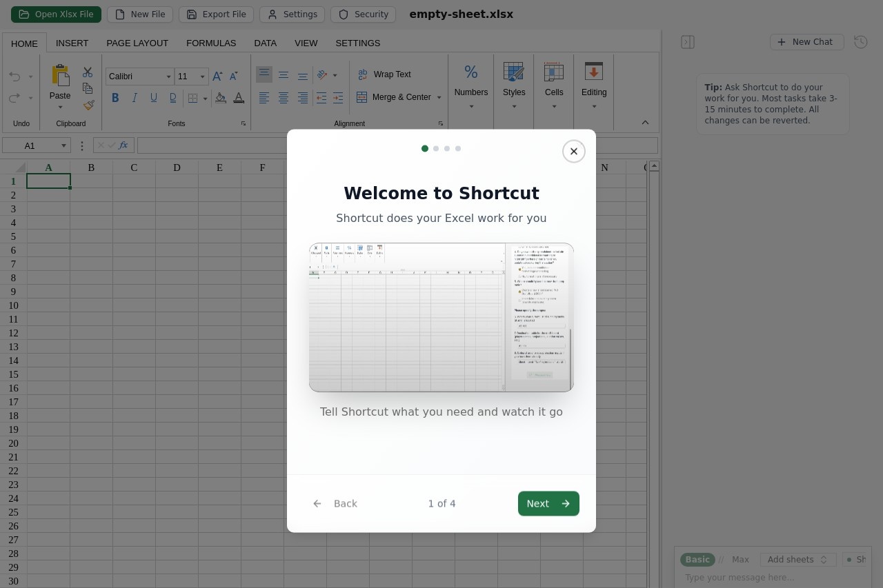
Task: Click the chat history clock icon
Action: pyautogui.click(x=860, y=42)
